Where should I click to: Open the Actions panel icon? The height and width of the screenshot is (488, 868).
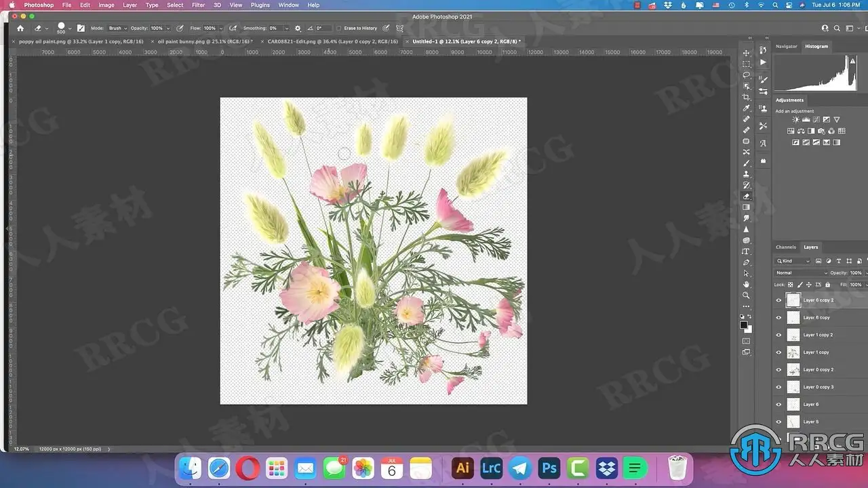tap(763, 62)
